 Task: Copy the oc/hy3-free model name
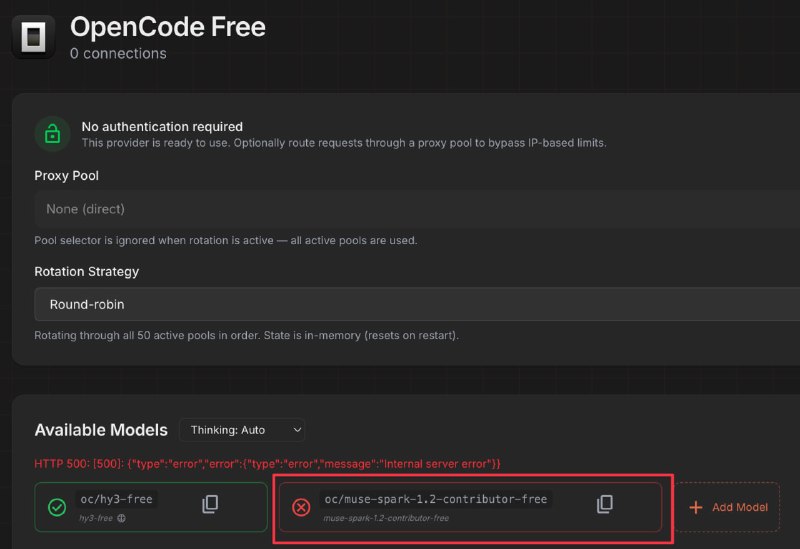point(210,504)
